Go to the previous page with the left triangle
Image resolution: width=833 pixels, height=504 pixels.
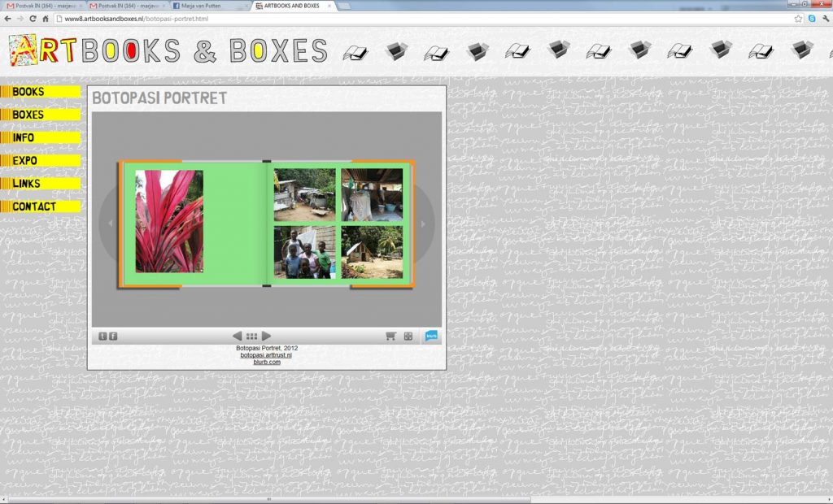(x=238, y=337)
